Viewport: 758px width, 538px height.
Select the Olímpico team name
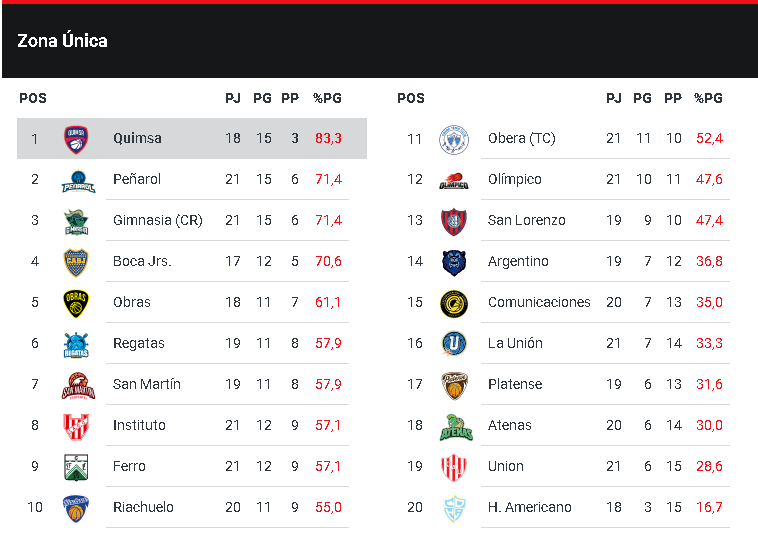tap(514, 179)
